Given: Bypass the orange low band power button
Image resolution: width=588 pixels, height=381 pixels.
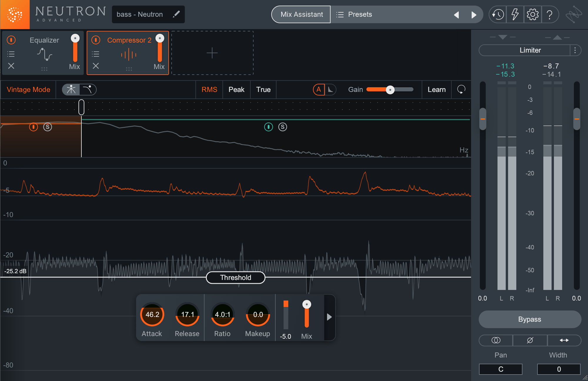Looking at the screenshot, I should (33, 127).
